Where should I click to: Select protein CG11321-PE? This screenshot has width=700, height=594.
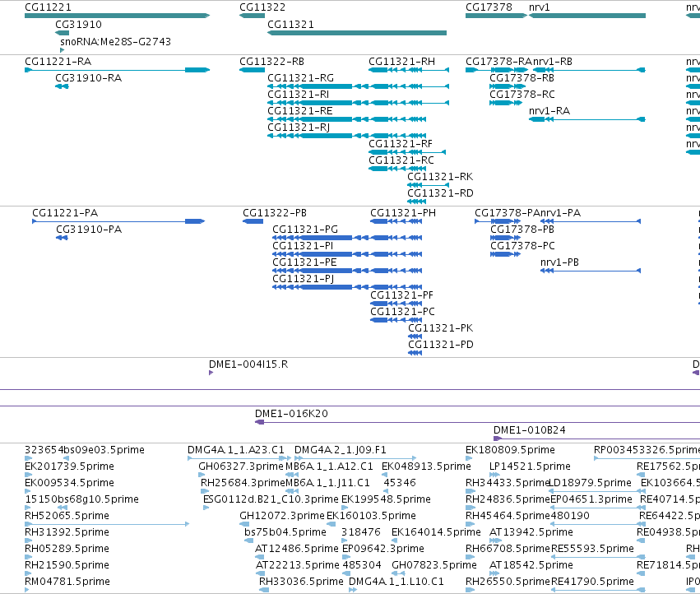click(347, 271)
